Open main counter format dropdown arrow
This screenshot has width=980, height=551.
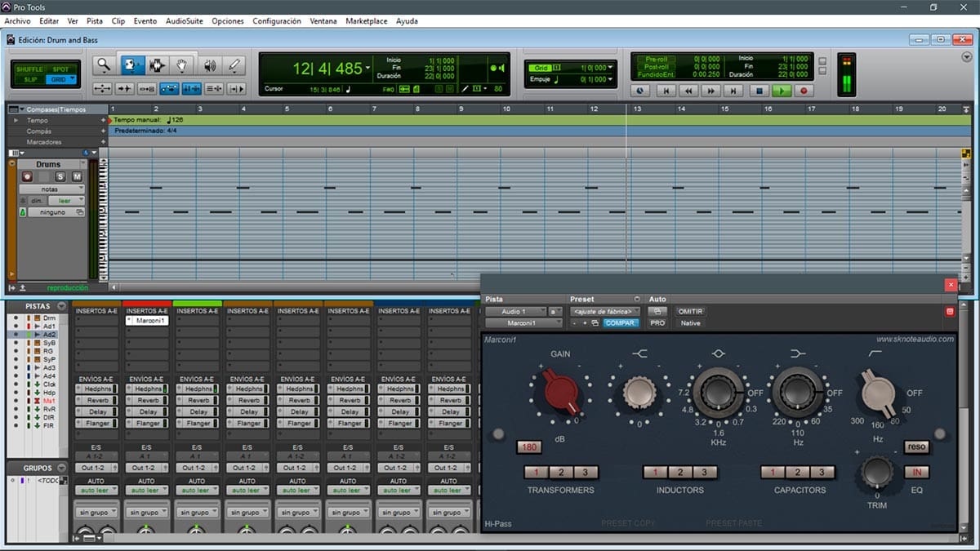coord(367,69)
